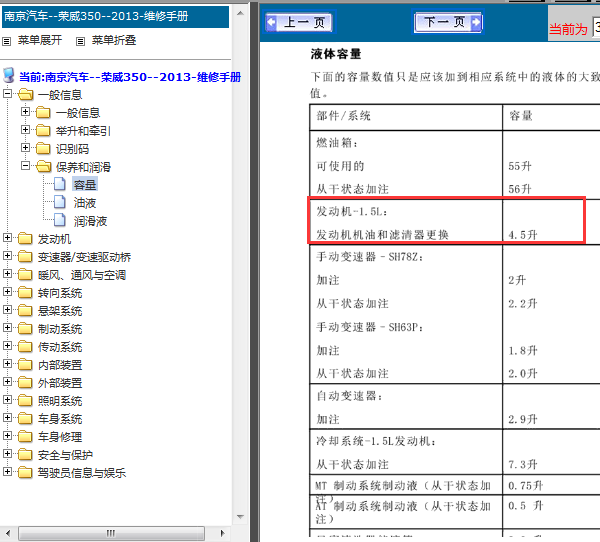Collapse the top-level 一般信息 folder

(x=7, y=93)
